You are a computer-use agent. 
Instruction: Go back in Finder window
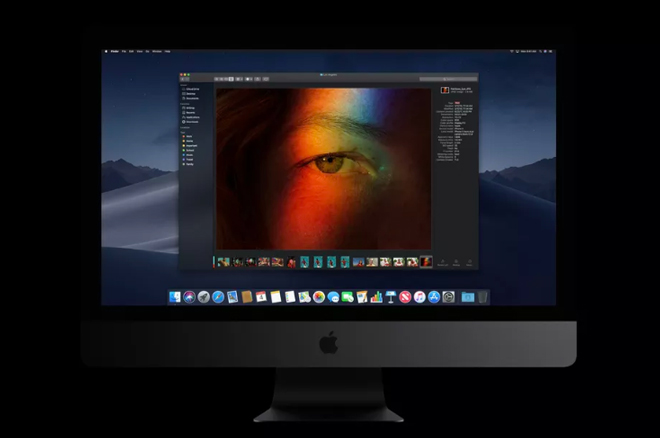click(x=182, y=79)
